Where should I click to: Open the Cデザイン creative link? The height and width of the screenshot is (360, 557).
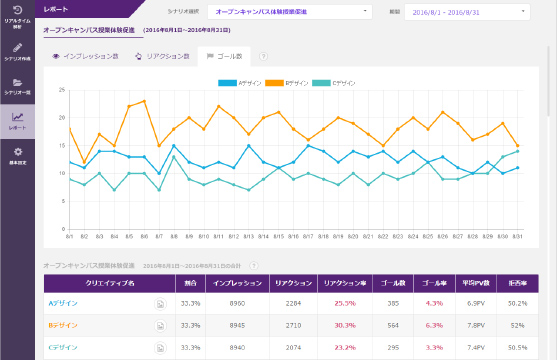pos(63,348)
